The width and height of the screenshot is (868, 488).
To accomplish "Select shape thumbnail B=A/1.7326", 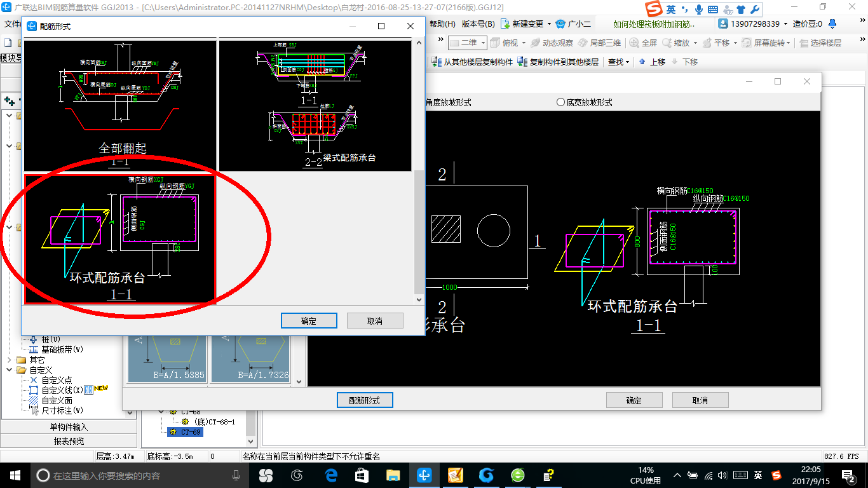I will click(250, 359).
